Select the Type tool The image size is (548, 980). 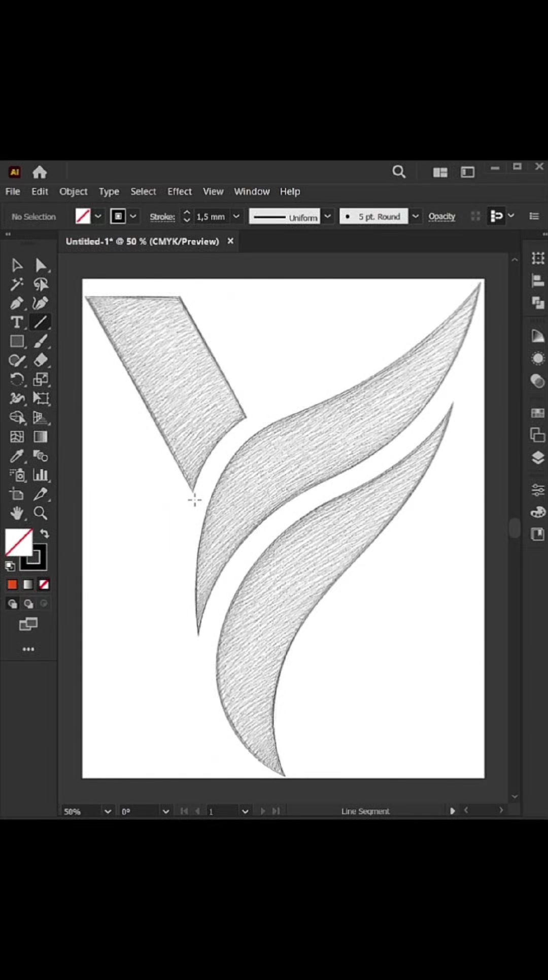click(17, 322)
